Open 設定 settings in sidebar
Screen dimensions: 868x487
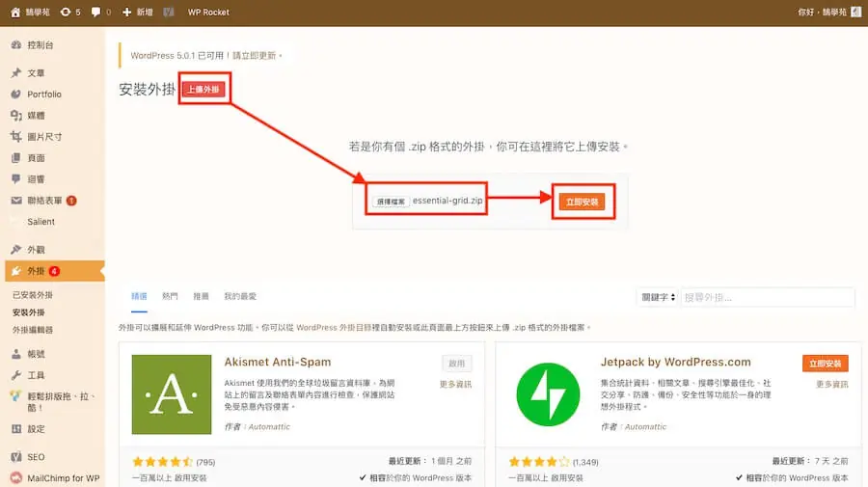[36, 429]
